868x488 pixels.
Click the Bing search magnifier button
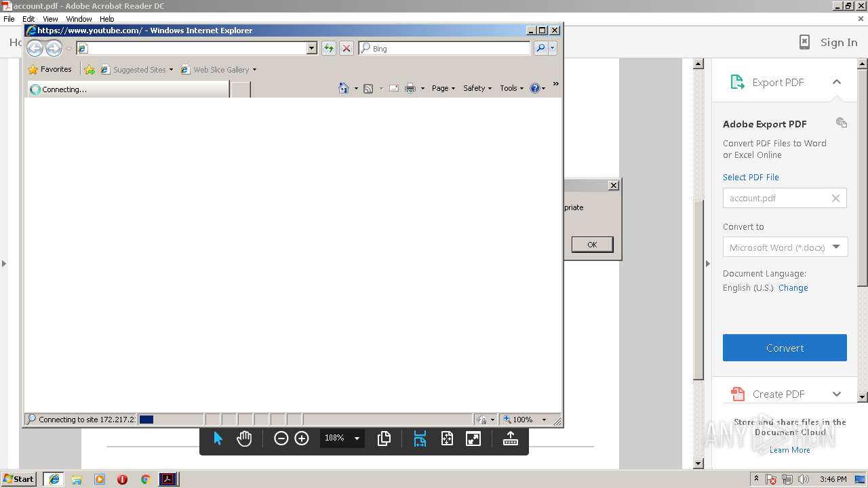pos(540,48)
